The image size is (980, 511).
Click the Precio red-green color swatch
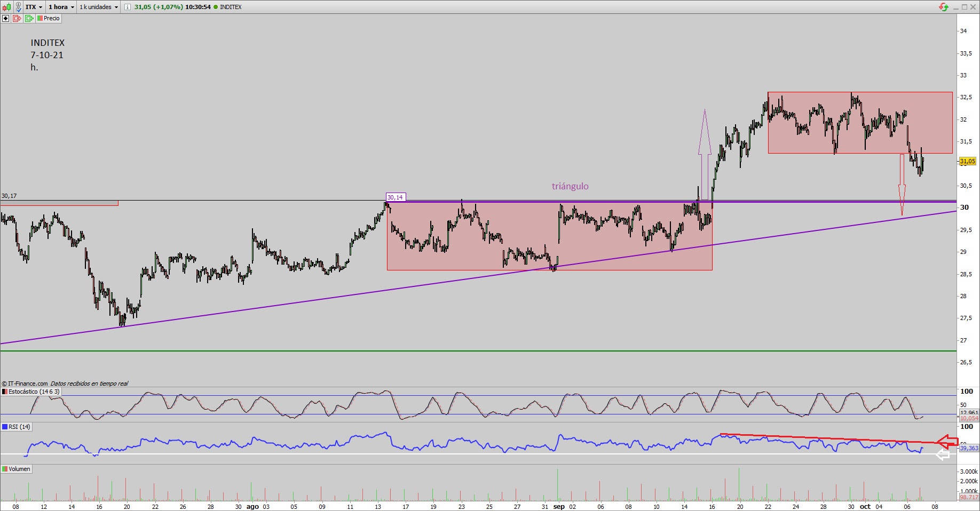click(x=39, y=18)
